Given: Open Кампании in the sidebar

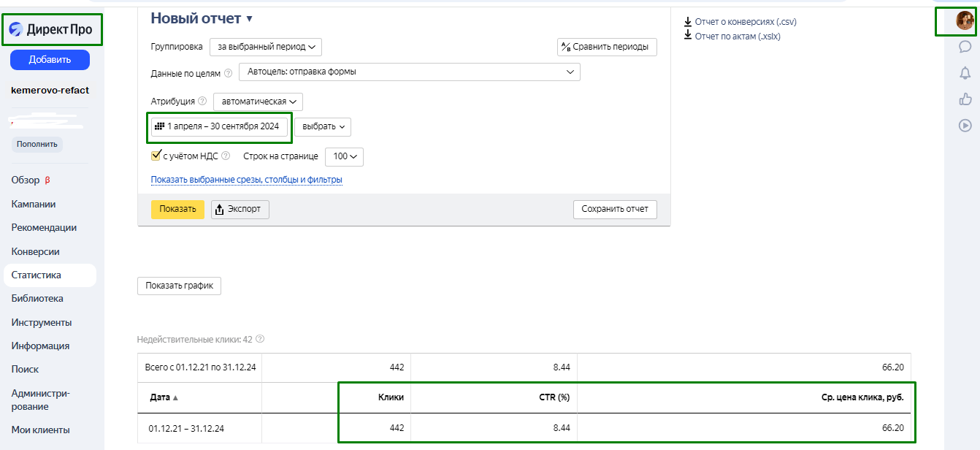Looking at the screenshot, I should (34, 204).
